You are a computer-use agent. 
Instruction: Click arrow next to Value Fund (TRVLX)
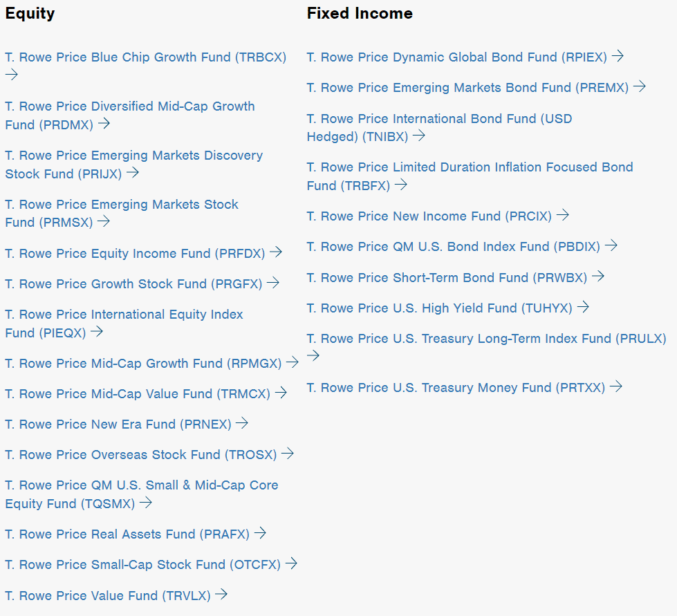[x=221, y=594]
